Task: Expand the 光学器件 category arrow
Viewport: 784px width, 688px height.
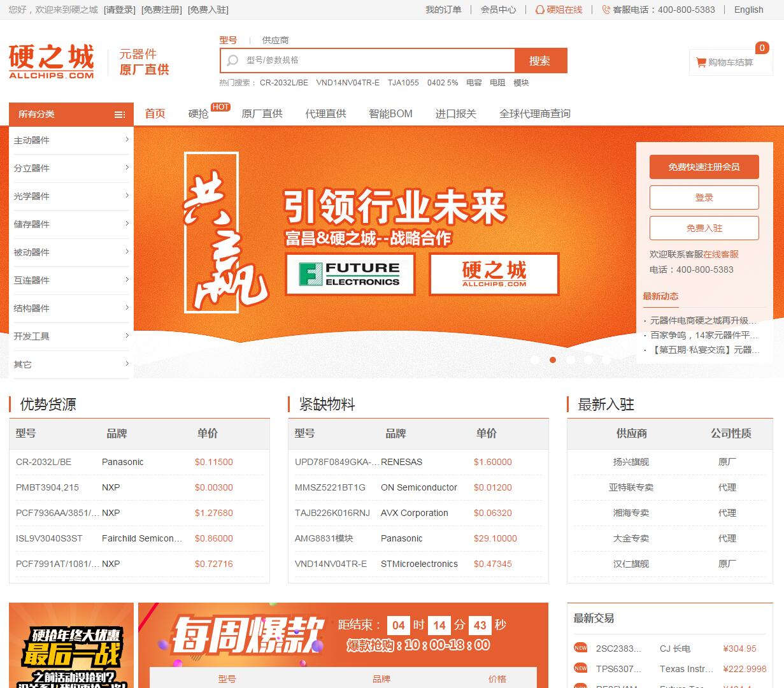Action: [x=127, y=196]
